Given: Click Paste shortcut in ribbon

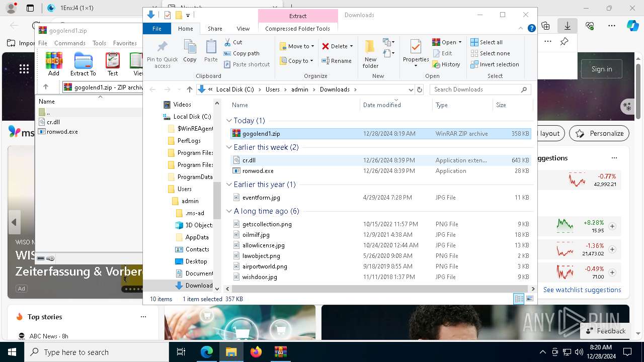Looking at the screenshot, I should (x=247, y=64).
